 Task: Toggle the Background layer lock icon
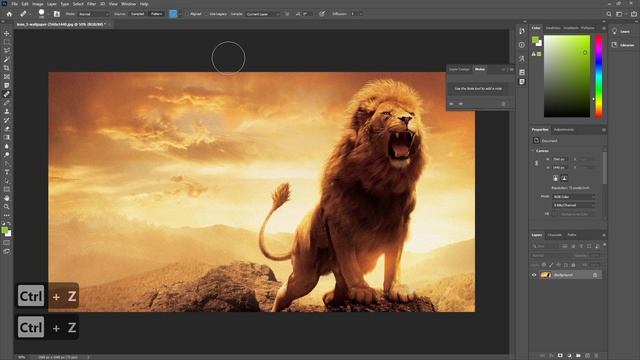pyautogui.click(x=595, y=275)
